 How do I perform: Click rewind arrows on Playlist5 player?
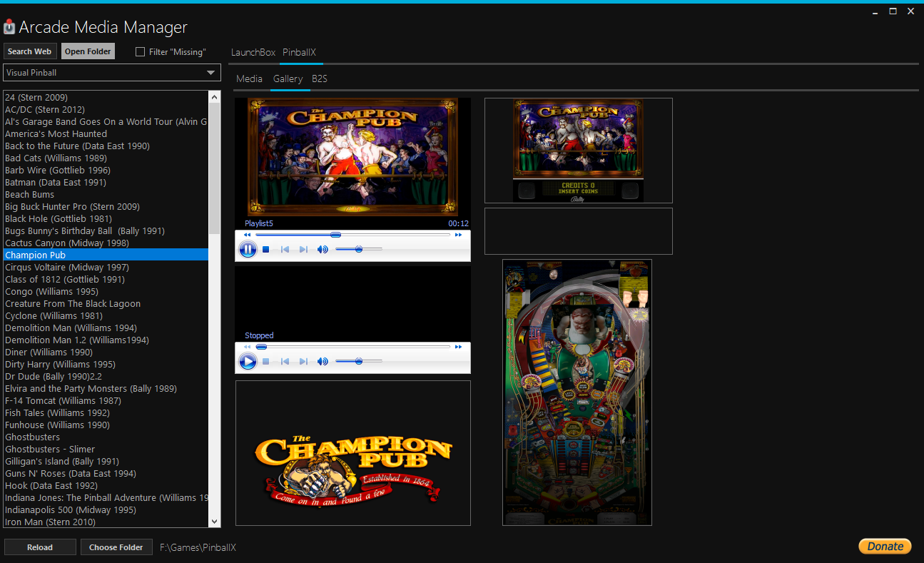point(247,235)
